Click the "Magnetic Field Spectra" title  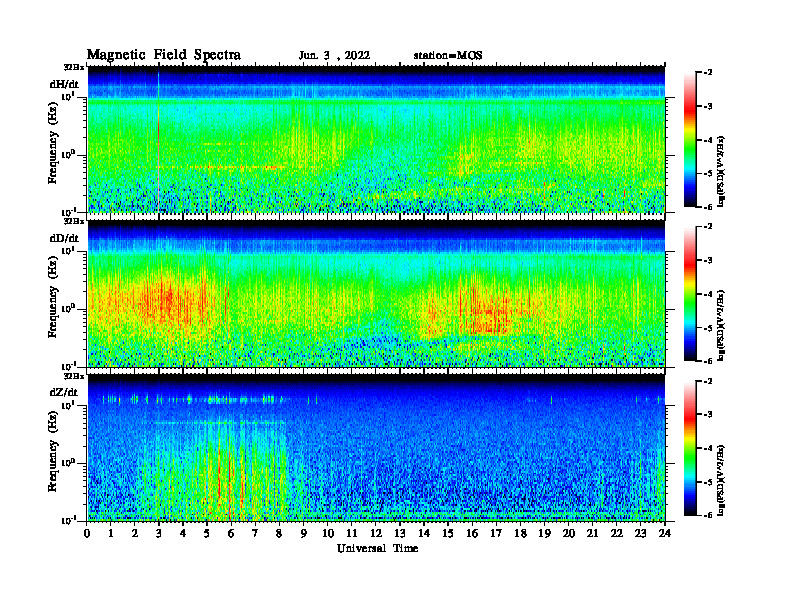click(164, 55)
